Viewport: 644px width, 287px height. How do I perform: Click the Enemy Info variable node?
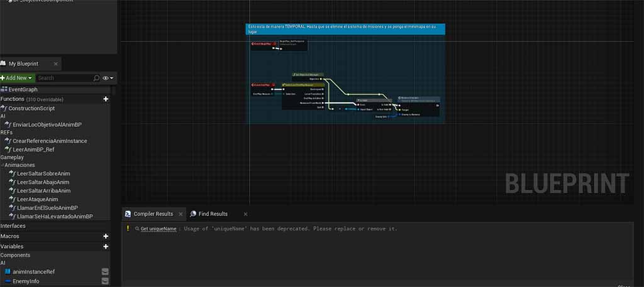click(383, 117)
